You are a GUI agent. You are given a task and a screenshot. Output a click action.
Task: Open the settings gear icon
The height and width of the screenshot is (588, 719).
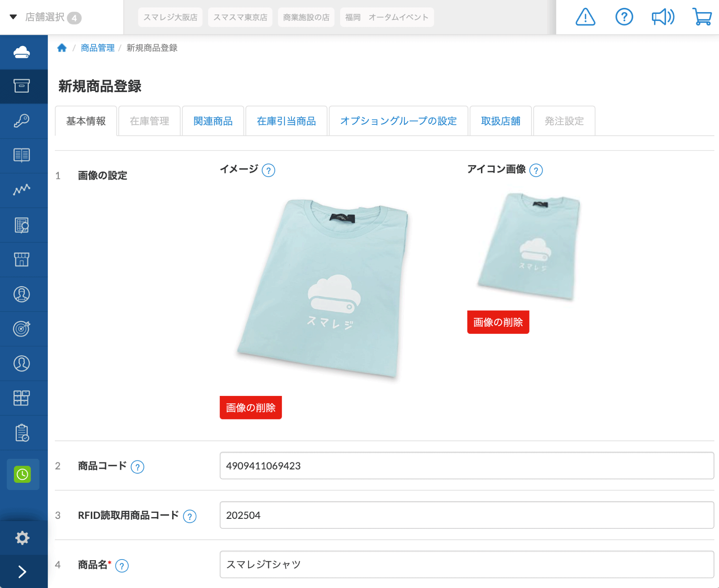coord(22,537)
